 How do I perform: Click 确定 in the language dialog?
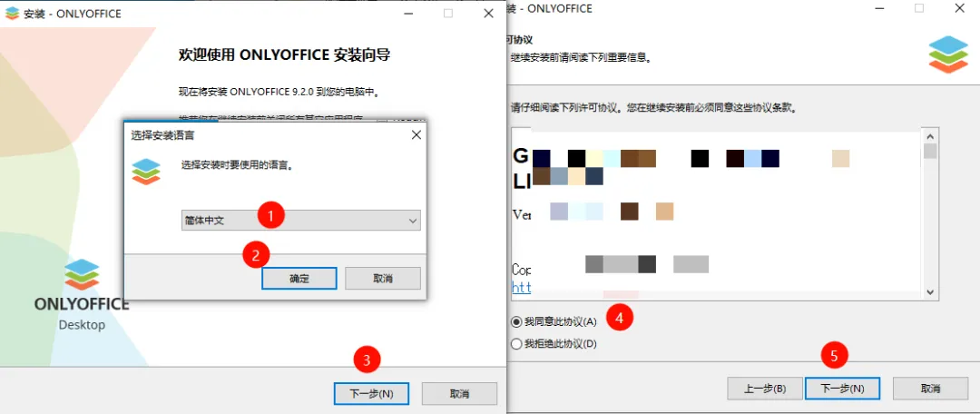click(x=299, y=279)
